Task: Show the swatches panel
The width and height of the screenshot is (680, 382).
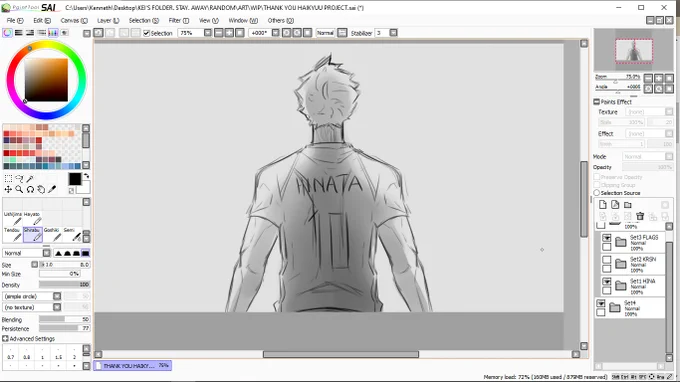Action: (x=53, y=33)
